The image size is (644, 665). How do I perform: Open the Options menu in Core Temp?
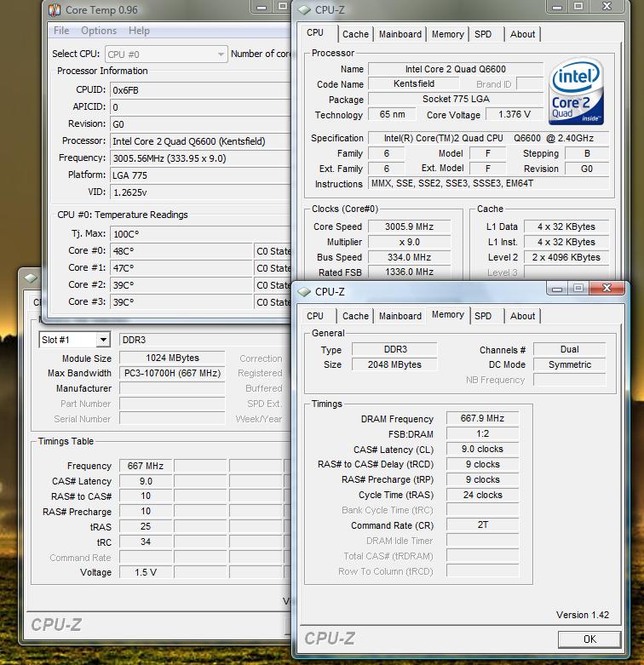[99, 31]
